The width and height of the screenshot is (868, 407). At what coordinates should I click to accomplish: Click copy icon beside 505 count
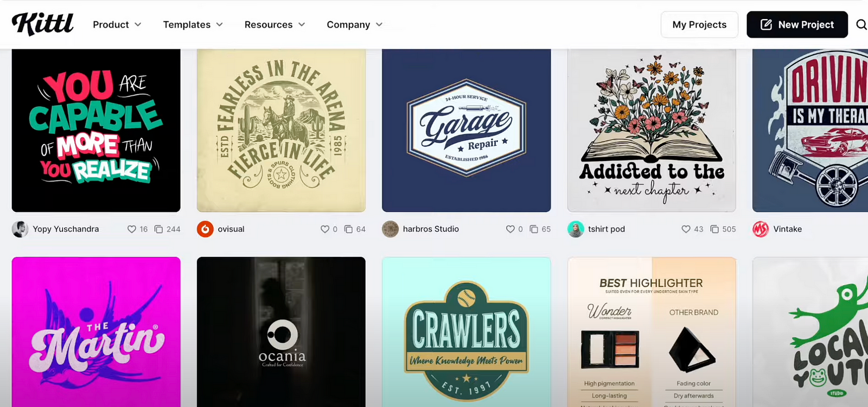click(714, 229)
